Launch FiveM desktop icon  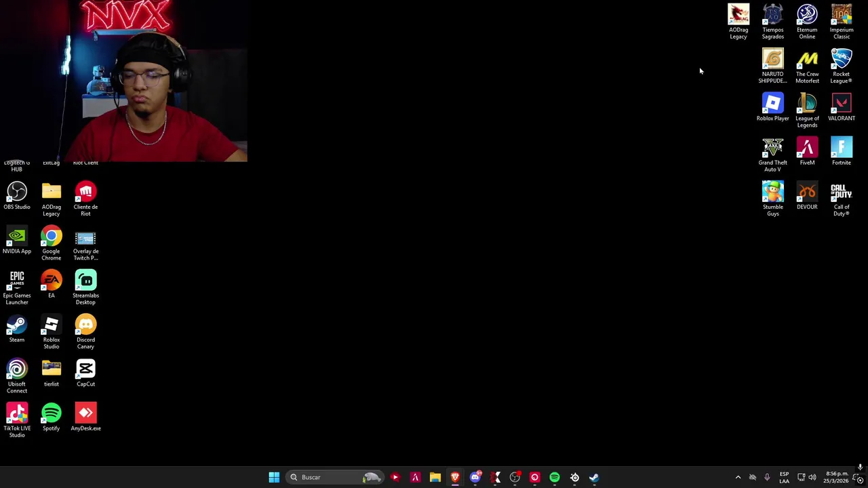807,151
